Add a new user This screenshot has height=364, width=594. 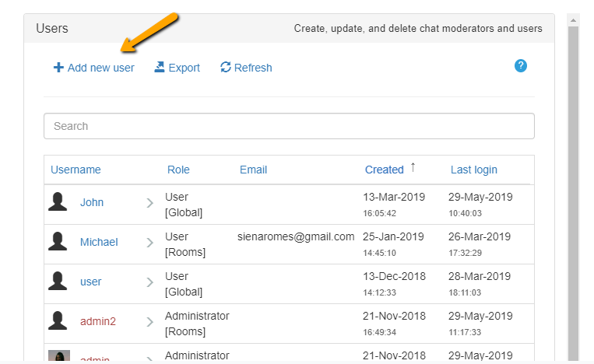pos(93,68)
